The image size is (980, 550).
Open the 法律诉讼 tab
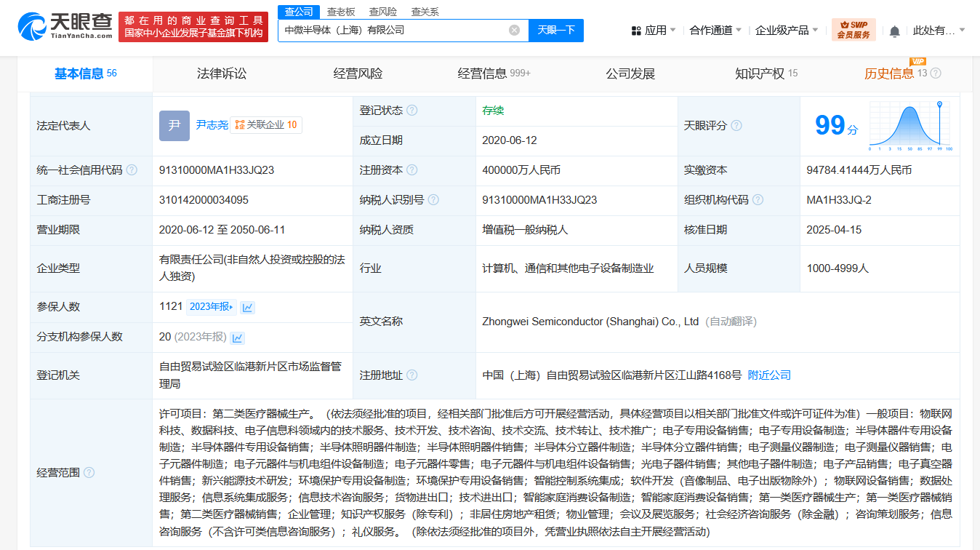click(222, 73)
